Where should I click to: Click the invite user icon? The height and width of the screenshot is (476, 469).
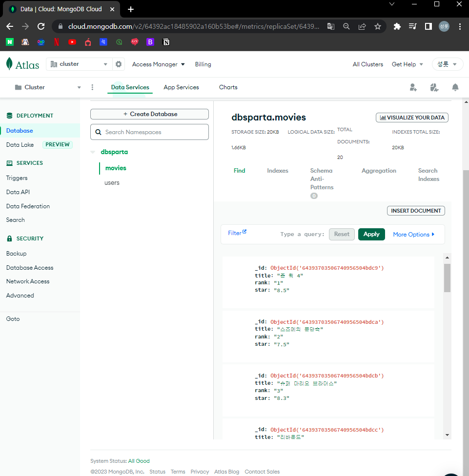pyautogui.click(x=413, y=87)
